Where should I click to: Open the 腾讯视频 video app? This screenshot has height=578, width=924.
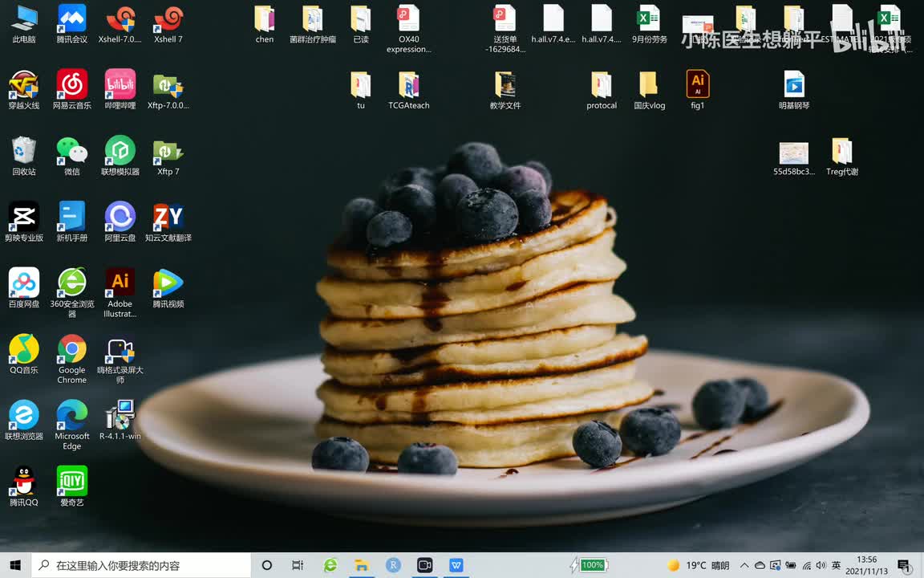[x=168, y=288]
